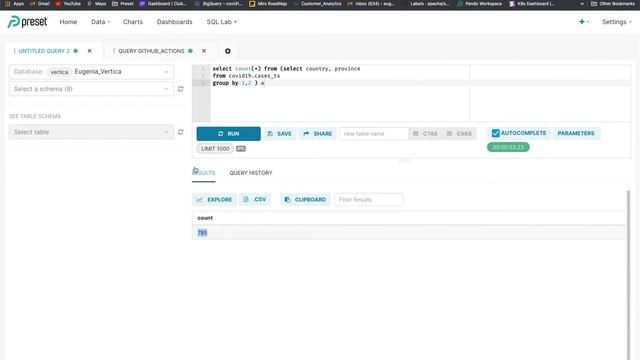Open the Home menu item
This screenshot has height=360, width=640.
(x=68, y=22)
